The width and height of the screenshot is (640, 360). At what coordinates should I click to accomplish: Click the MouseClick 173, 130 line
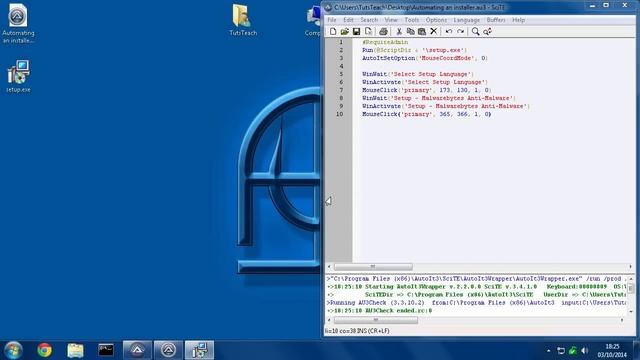coord(427,90)
